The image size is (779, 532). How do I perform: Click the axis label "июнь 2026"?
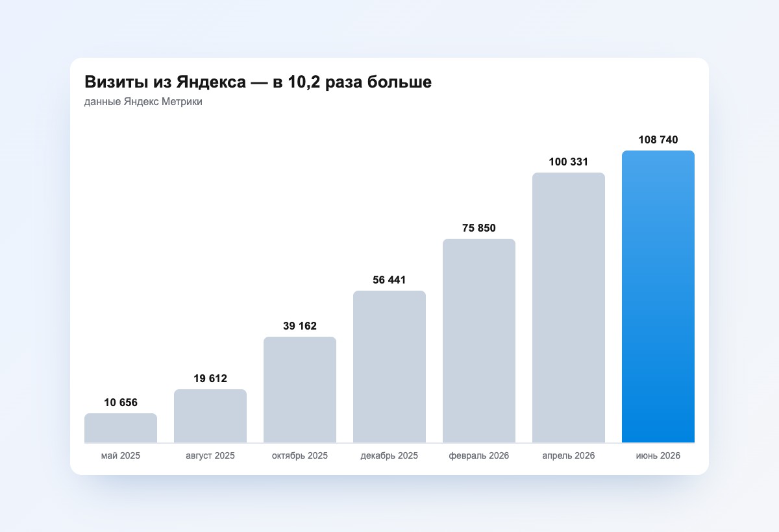658,456
